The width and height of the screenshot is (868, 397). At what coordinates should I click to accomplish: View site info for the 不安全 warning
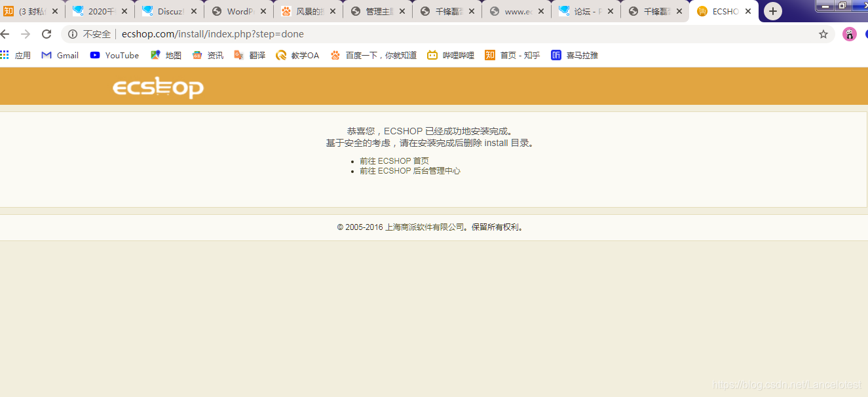[90, 34]
